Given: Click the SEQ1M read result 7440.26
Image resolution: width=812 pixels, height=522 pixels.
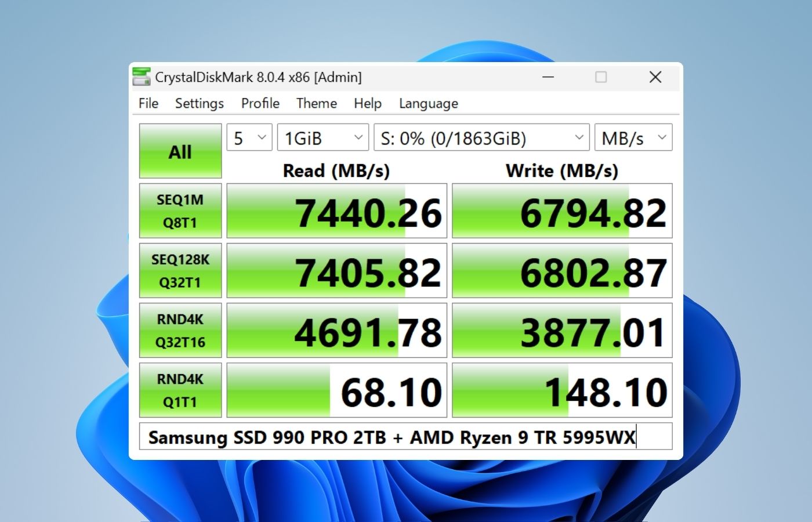Looking at the screenshot, I should [x=336, y=211].
